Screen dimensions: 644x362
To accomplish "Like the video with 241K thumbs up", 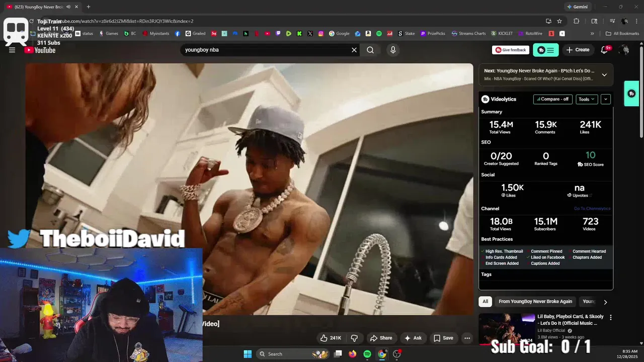I will [331, 338].
